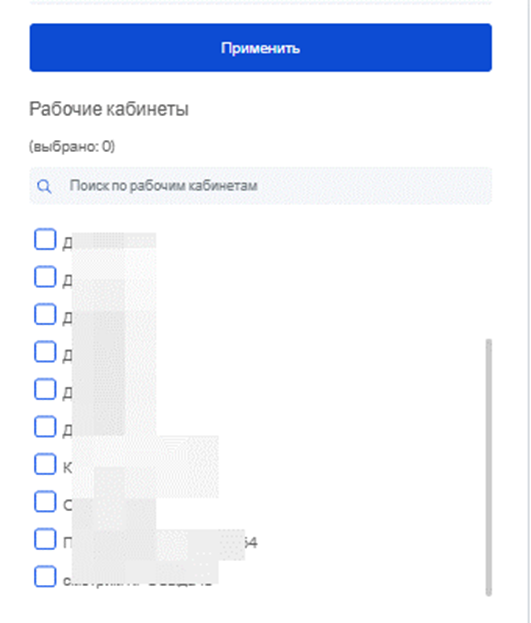This screenshot has height=623, width=531.
Task: Click the magnifier search icon
Action: point(44,186)
